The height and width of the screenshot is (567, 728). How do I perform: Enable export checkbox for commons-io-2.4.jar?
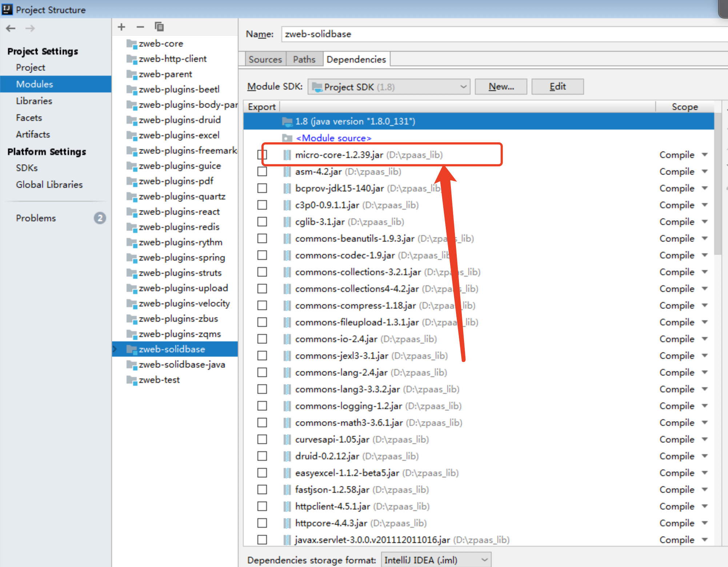pos(262,339)
